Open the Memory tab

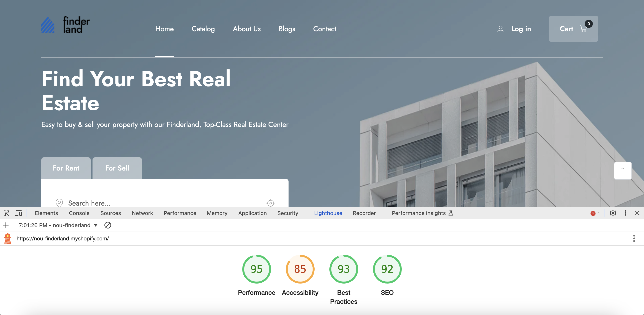(x=217, y=213)
